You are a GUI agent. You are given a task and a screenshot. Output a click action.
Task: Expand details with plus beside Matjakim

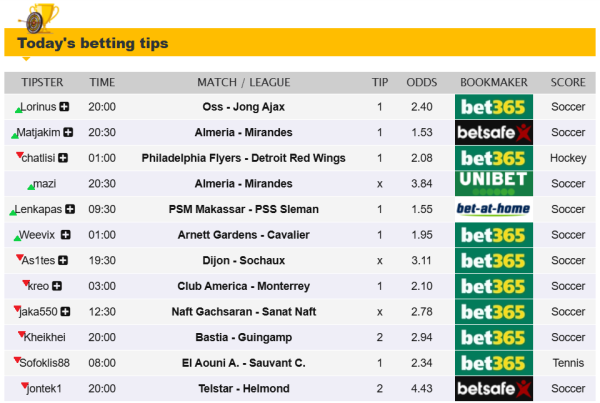[x=68, y=132]
